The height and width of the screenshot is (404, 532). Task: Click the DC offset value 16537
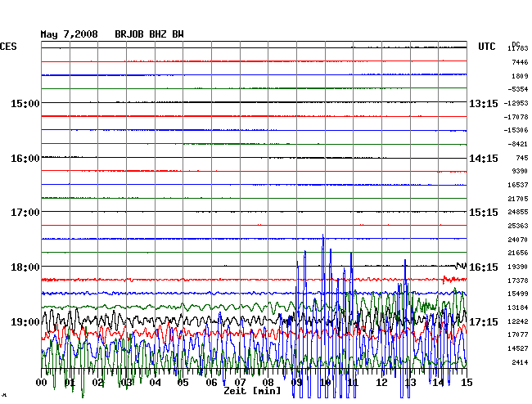[518, 185]
